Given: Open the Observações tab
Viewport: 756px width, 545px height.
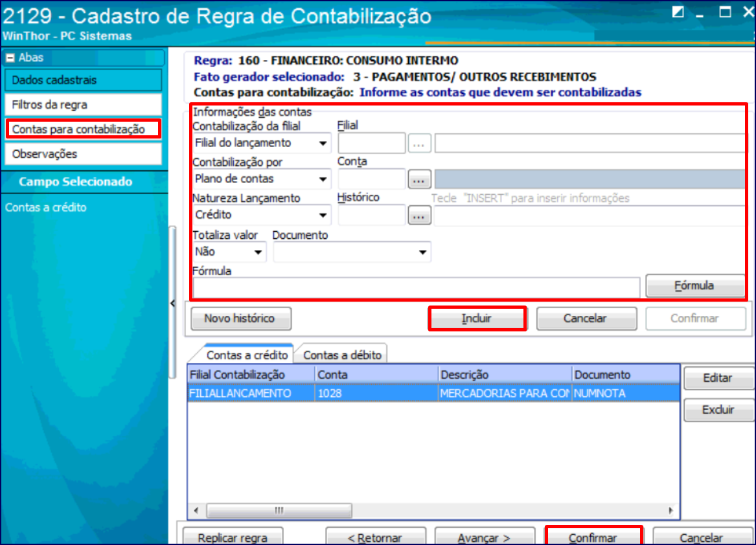Looking at the screenshot, I should (x=83, y=153).
